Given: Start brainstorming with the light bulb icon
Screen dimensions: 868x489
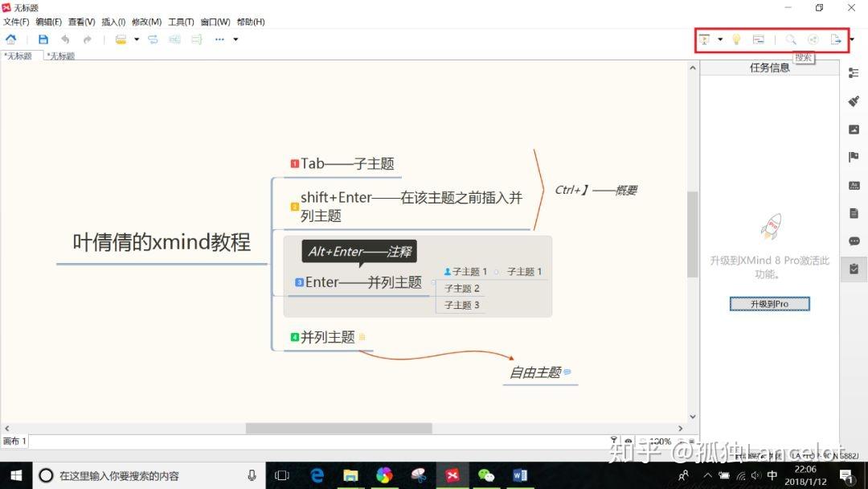Looking at the screenshot, I should (736, 39).
